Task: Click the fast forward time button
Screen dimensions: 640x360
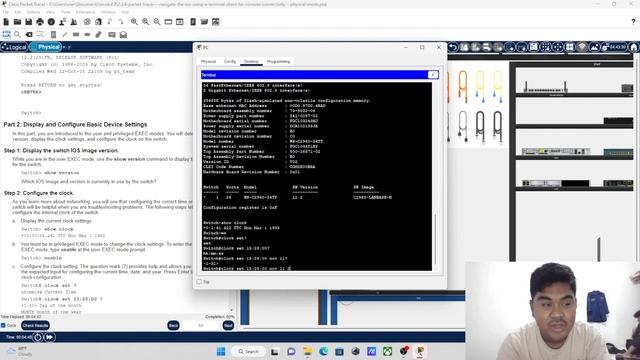Action: pyautogui.click(x=49, y=337)
